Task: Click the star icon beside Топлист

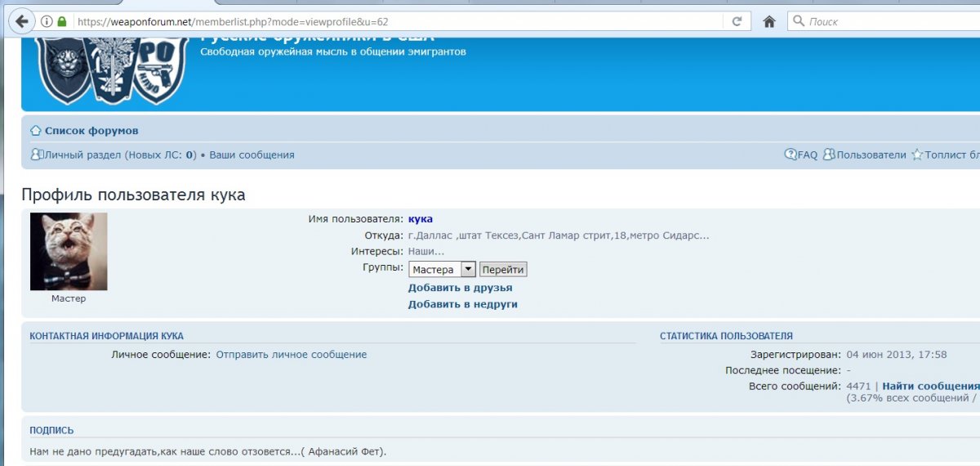Action: (917, 155)
